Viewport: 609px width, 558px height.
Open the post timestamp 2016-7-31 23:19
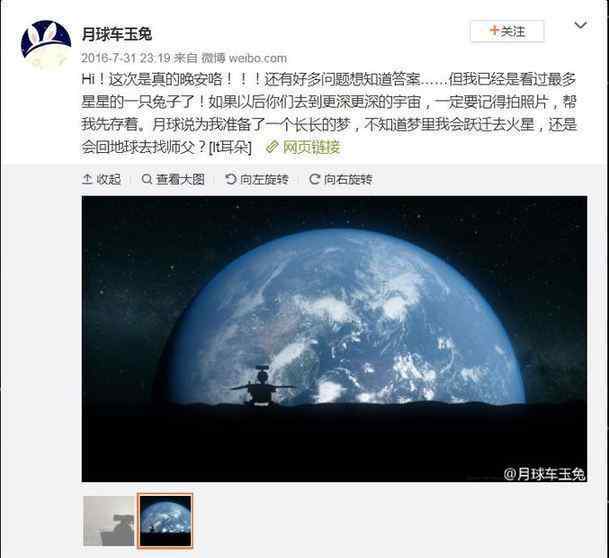click(x=126, y=58)
